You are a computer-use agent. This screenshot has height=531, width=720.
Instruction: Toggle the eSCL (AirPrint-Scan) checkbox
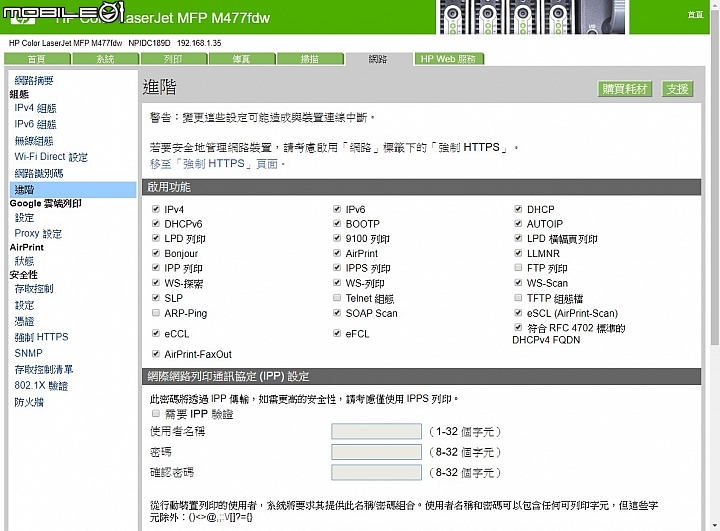coord(518,313)
